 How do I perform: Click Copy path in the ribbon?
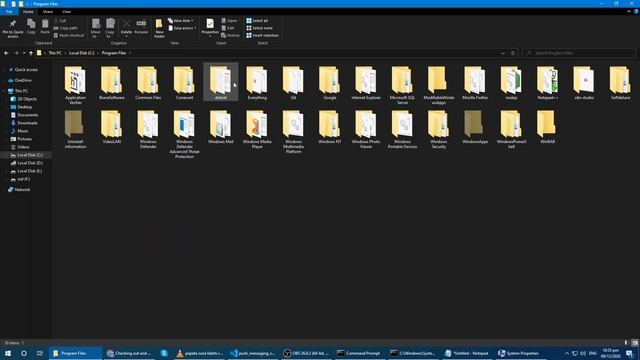click(65, 28)
